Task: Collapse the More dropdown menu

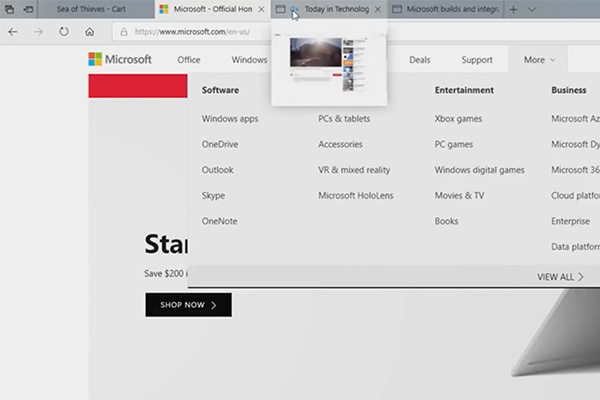Action: coord(539,60)
